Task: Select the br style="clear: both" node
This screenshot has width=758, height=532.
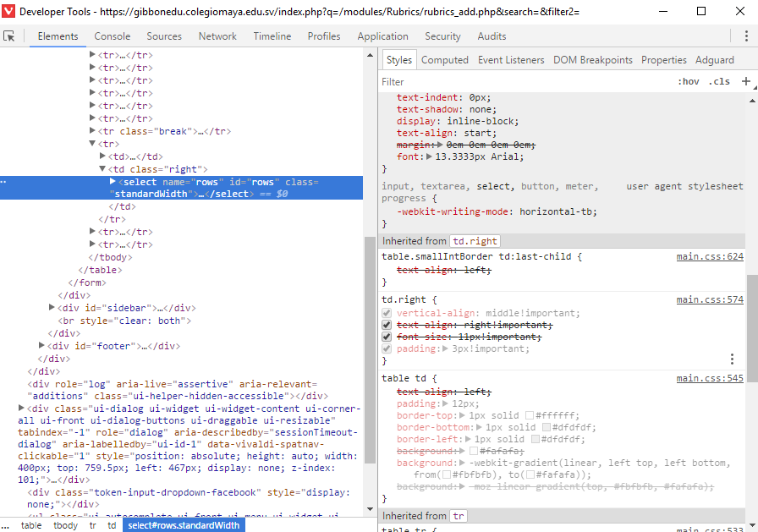Action: click(124, 321)
